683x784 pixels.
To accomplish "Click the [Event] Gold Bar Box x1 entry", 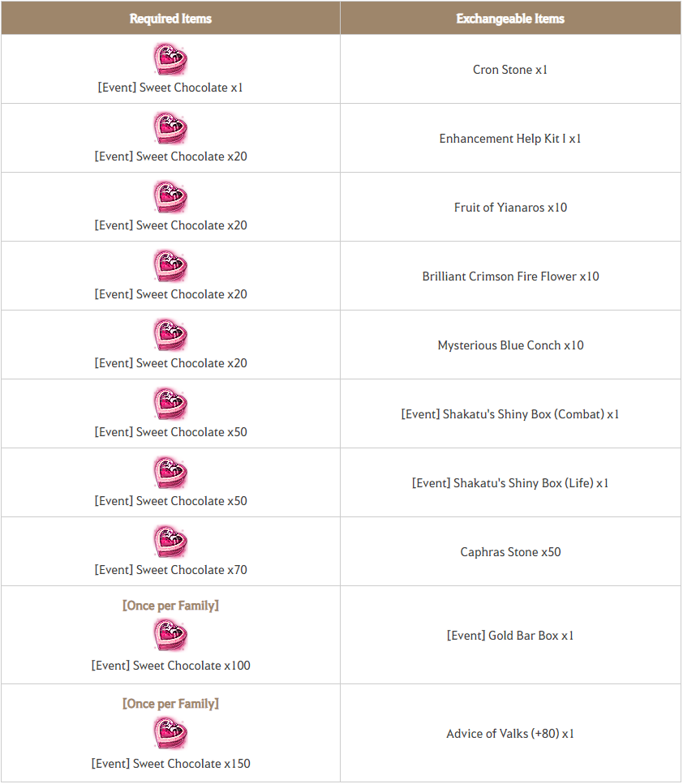I will (510, 636).
